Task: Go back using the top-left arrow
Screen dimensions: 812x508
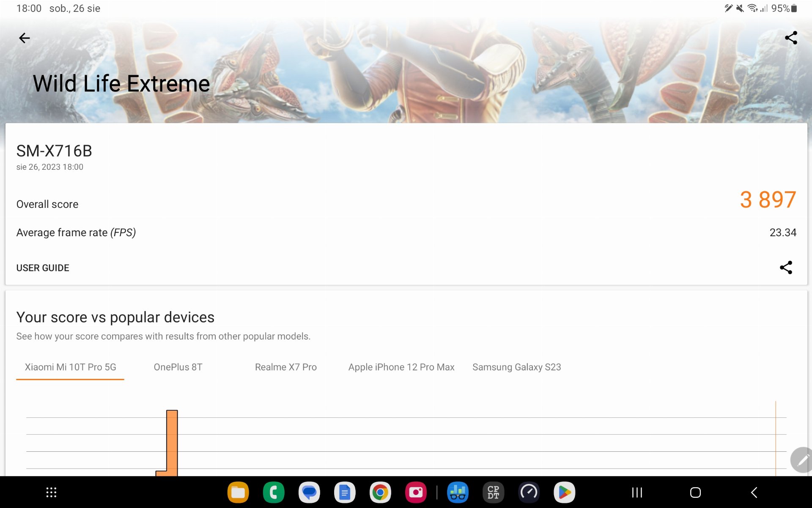Action: pyautogui.click(x=25, y=38)
